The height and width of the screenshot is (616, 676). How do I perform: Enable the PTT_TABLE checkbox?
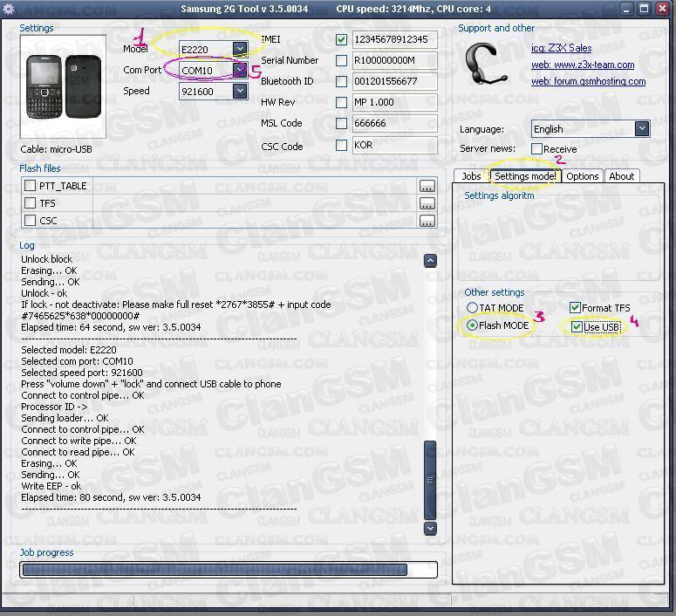pos(31,186)
